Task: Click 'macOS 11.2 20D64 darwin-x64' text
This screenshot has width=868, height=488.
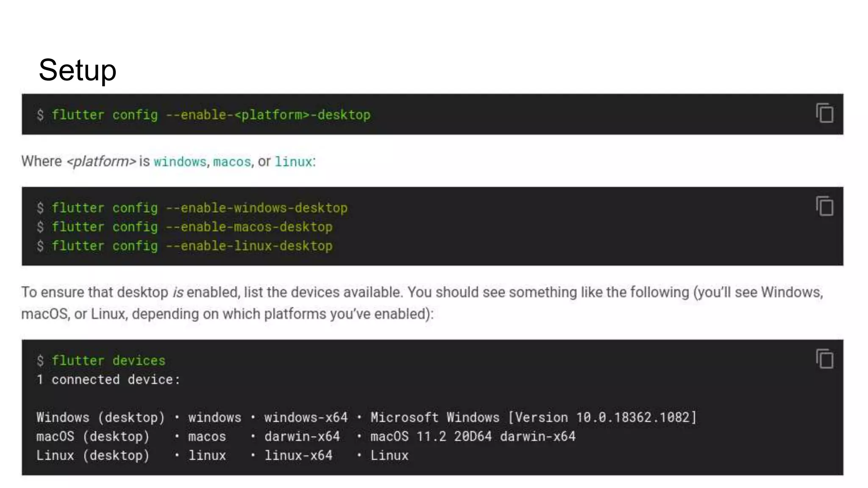Action: [x=473, y=437]
